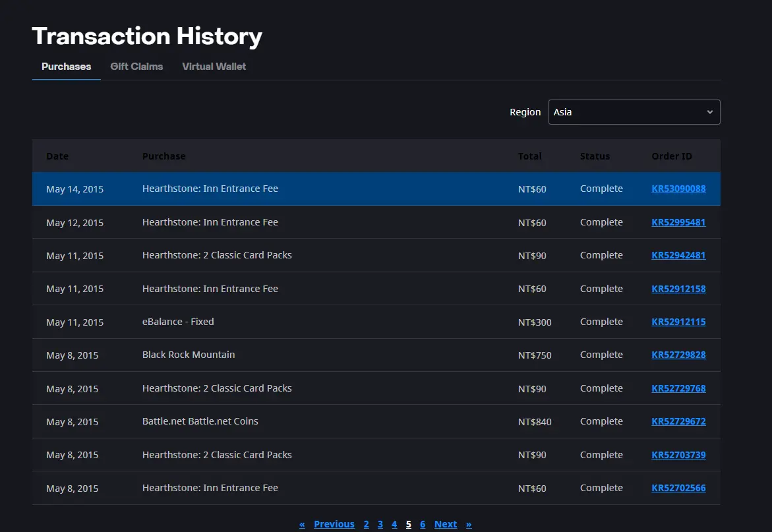Image resolution: width=772 pixels, height=532 pixels.
Task: Open order KR52702566
Action: [x=678, y=488]
